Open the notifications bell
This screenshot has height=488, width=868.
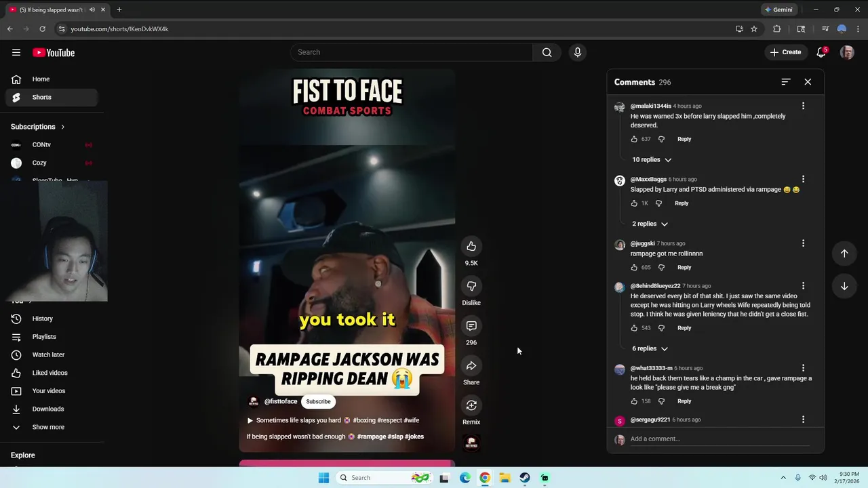tap(821, 52)
